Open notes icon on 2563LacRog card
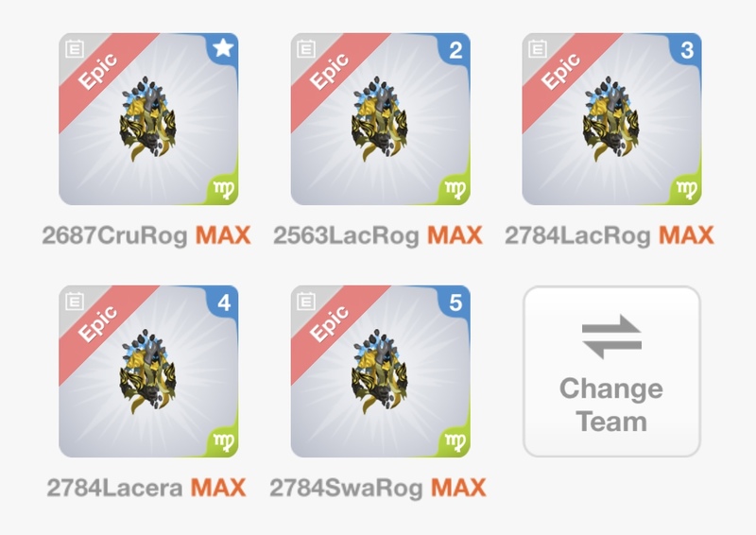This screenshot has height=535, width=756. point(306,49)
